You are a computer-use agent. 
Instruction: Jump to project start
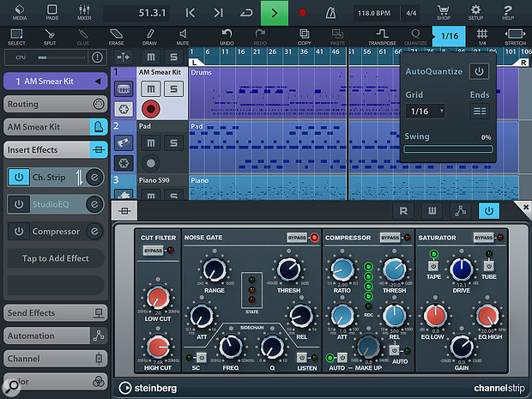190,13
